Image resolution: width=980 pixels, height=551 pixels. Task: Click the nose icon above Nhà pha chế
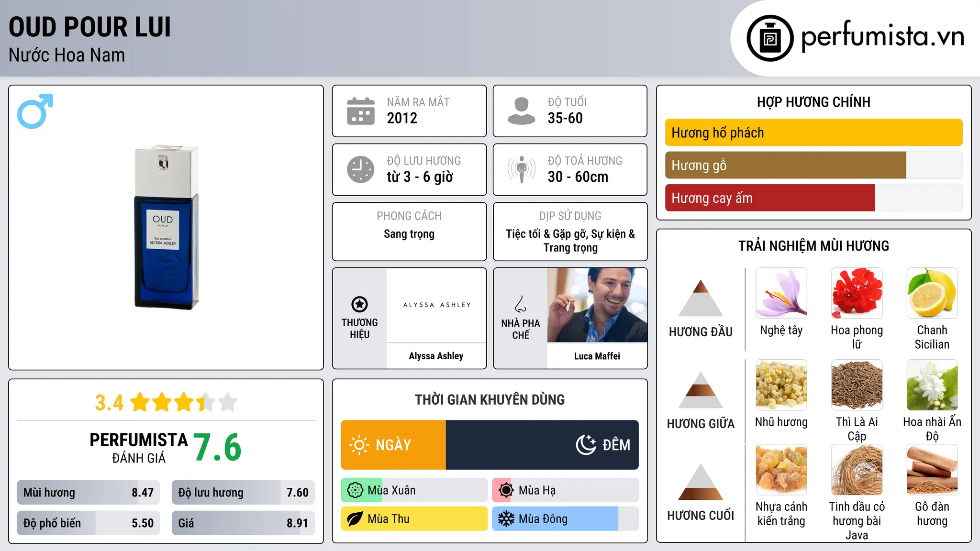(x=521, y=304)
